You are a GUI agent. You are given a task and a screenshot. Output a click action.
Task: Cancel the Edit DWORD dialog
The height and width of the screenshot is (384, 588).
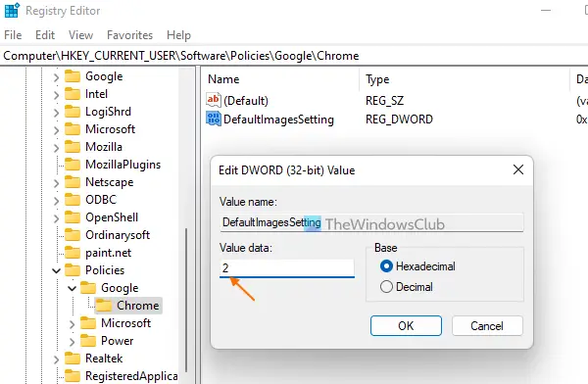(487, 325)
